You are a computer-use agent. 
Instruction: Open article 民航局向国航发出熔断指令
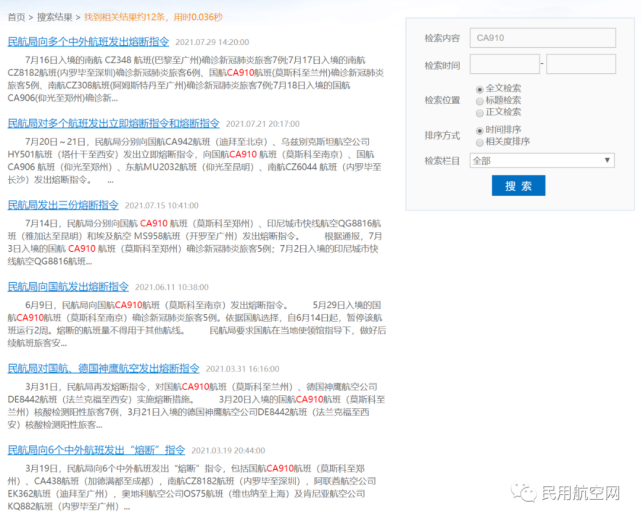click(69, 286)
